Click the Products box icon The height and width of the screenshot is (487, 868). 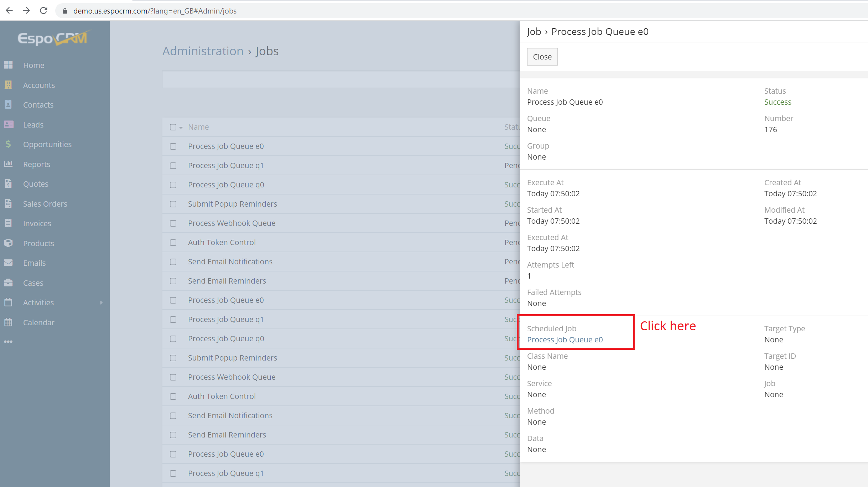pos(8,243)
